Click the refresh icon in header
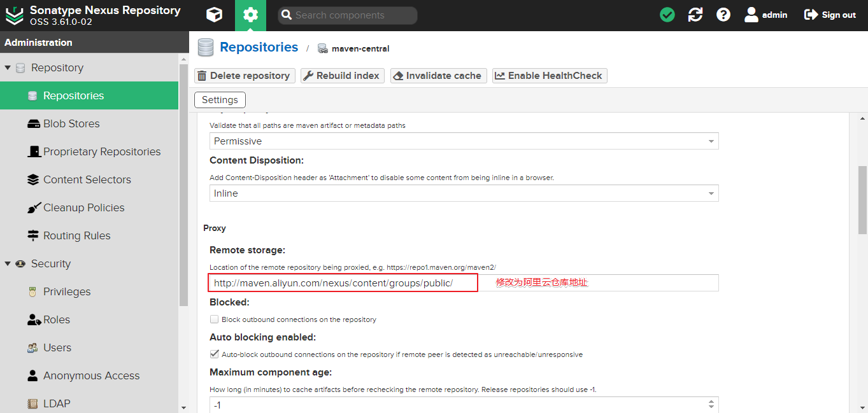868x413 pixels. [x=695, y=15]
